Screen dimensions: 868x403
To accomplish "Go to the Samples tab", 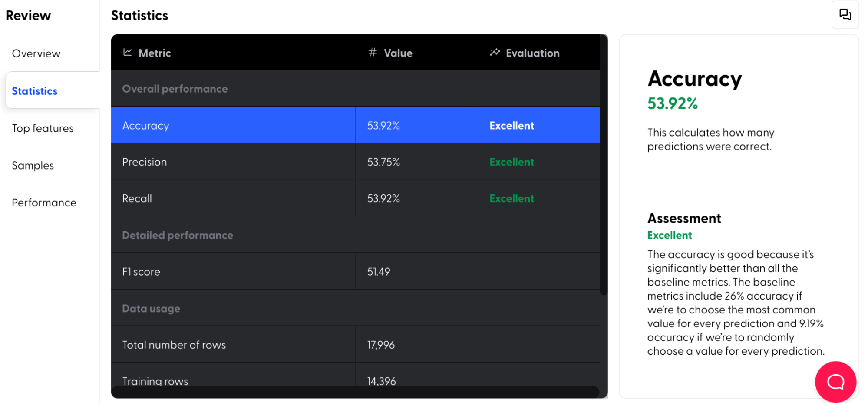I will click(33, 166).
